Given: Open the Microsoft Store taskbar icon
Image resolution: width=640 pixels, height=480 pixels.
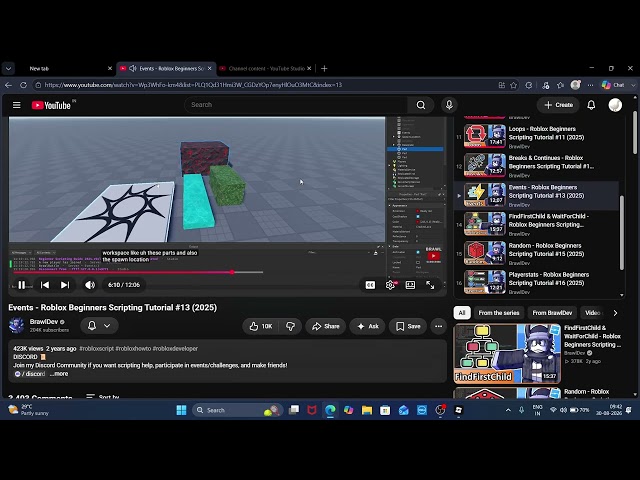Looking at the screenshot, I should 385,410.
